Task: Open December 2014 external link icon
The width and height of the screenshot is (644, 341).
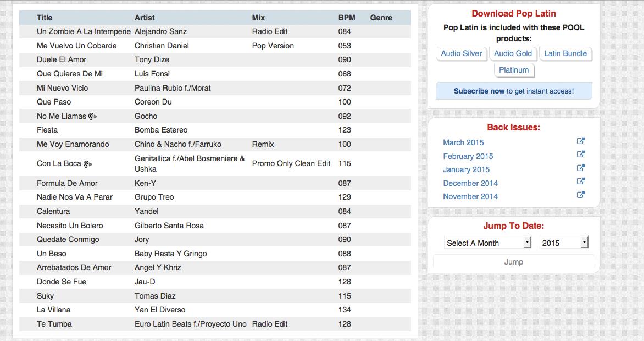Action: click(580, 181)
